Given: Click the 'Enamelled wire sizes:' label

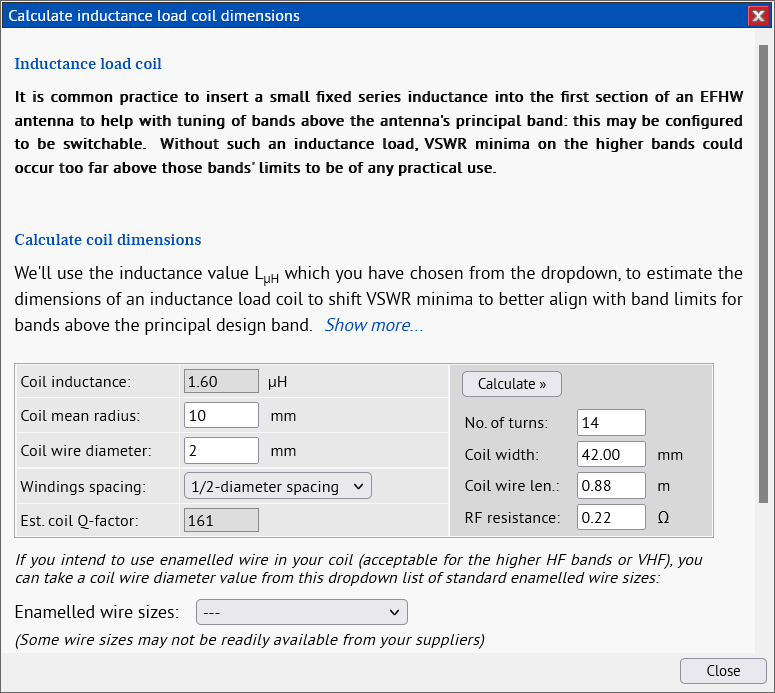Looking at the screenshot, I should [x=97, y=612].
